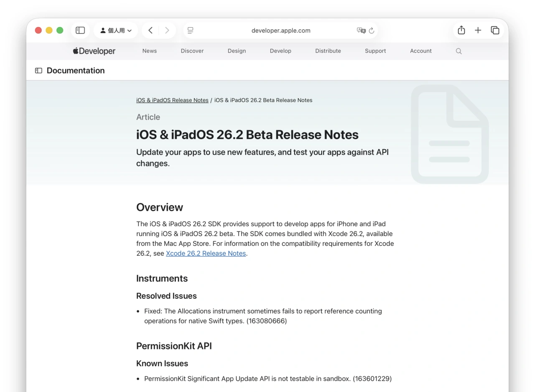Toggle the Safari sidebar
The width and height of the screenshot is (535, 392).
[80, 30]
